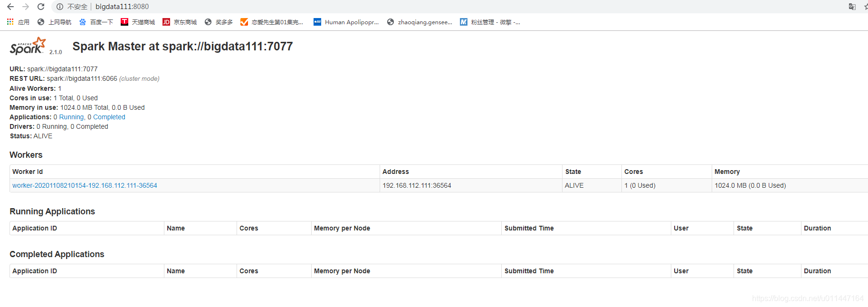
Task: Reload the page with refresh icon
Action: (41, 7)
